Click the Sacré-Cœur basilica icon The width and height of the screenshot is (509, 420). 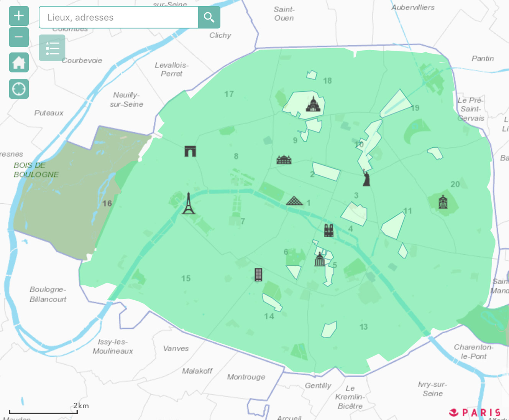tap(313, 104)
